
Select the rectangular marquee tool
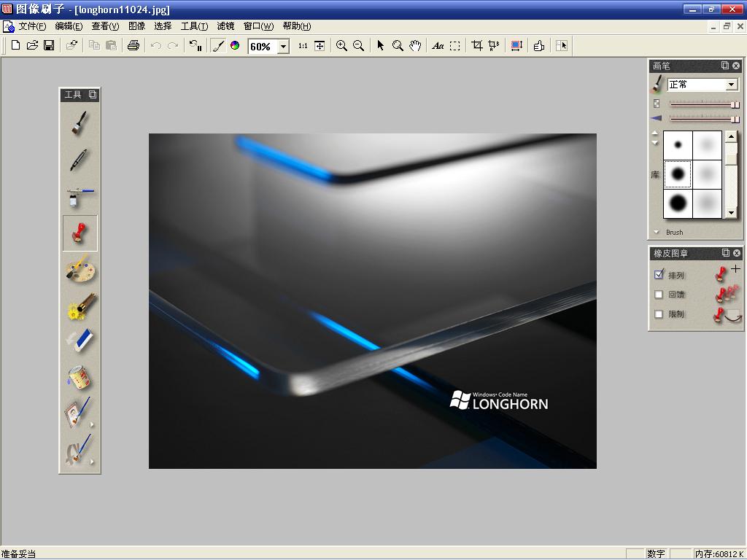click(455, 46)
